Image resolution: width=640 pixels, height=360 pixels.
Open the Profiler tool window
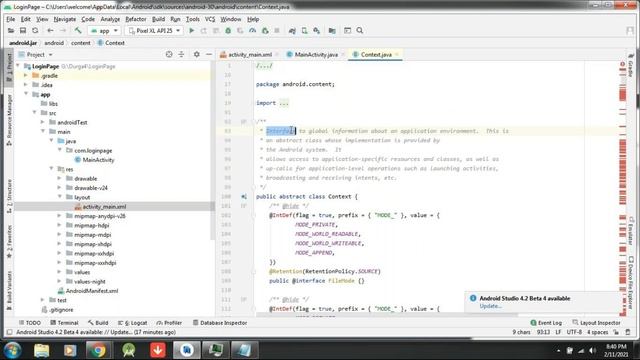169,322
